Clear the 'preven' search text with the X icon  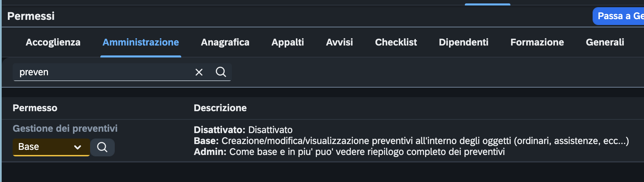pos(199,72)
